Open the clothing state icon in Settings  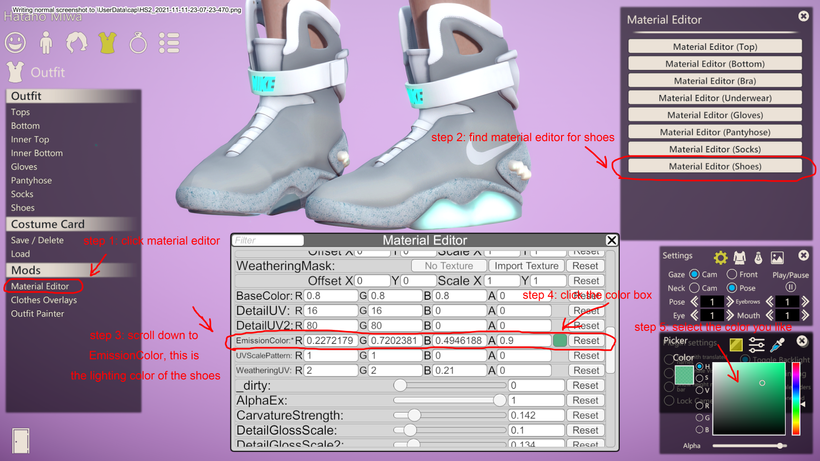click(x=739, y=257)
